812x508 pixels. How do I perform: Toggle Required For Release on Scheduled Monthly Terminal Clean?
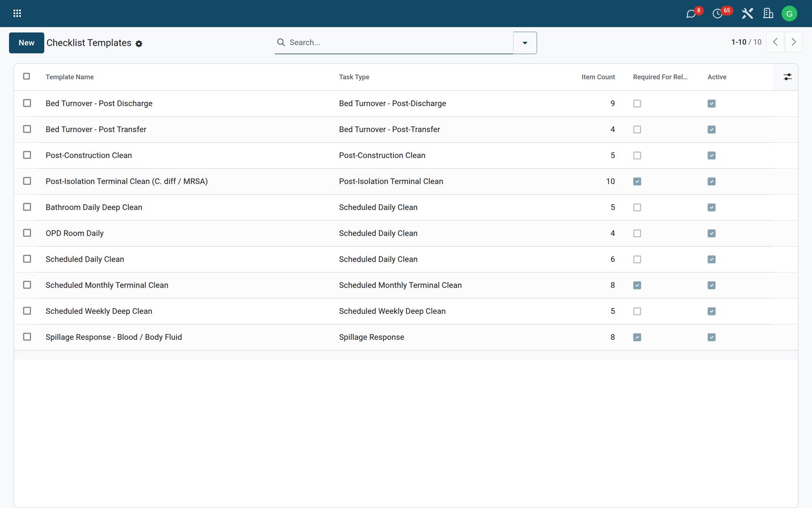click(x=637, y=285)
